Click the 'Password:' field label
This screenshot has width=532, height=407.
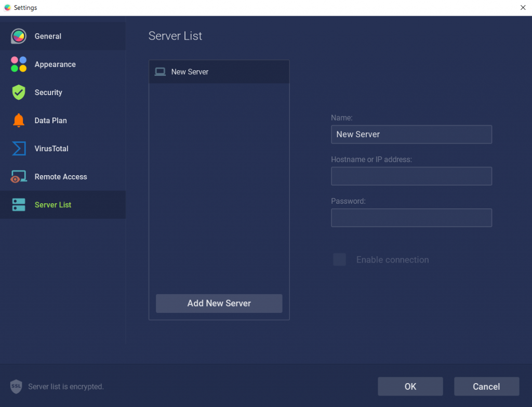(348, 201)
